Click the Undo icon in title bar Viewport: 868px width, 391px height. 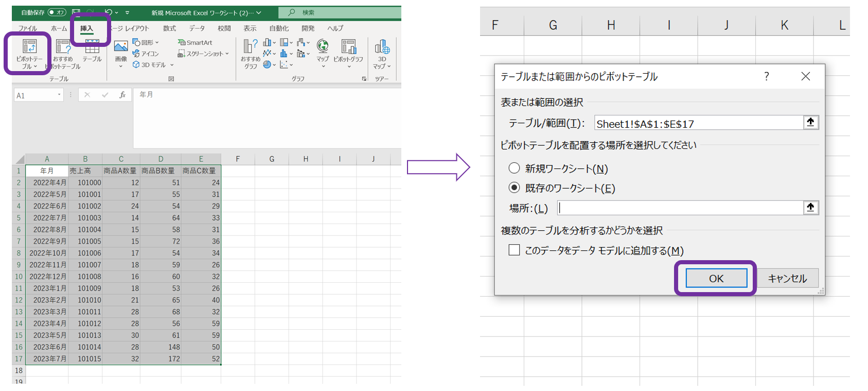click(x=108, y=12)
